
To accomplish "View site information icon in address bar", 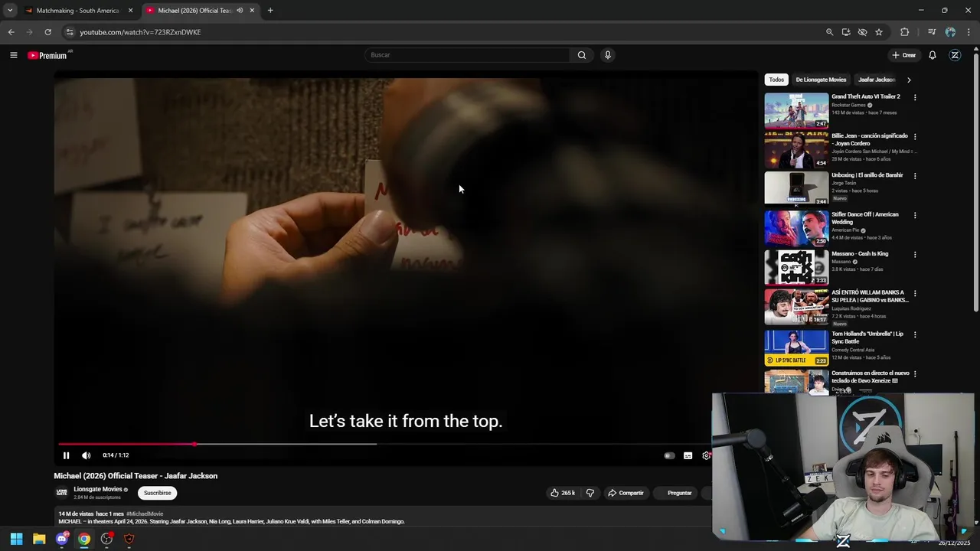I will (70, 32).
